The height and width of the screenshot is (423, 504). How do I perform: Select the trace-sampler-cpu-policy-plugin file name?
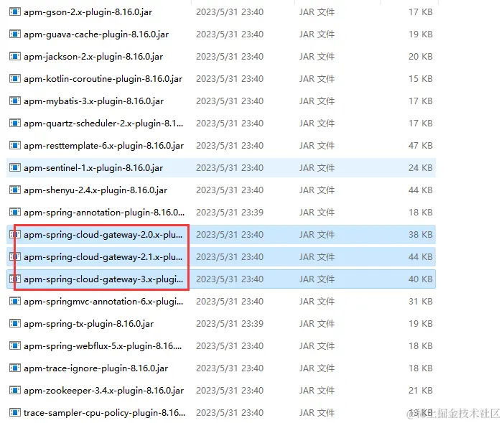105,413
